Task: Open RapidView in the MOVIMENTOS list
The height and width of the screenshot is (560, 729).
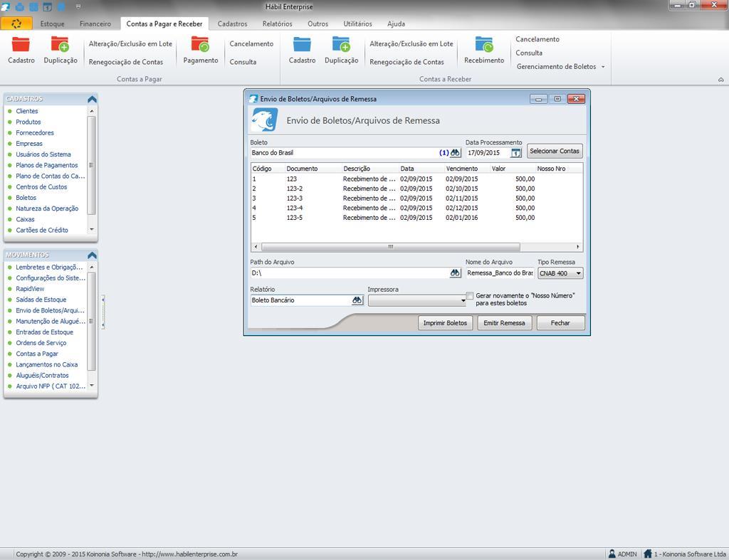Action: coord(30,289)
